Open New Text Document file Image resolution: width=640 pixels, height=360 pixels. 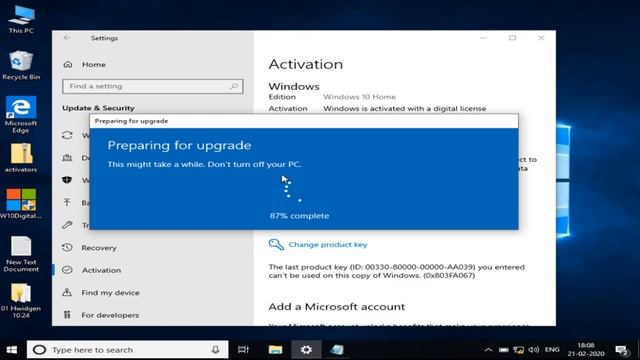pyautogui.click(x=21, y=254)
